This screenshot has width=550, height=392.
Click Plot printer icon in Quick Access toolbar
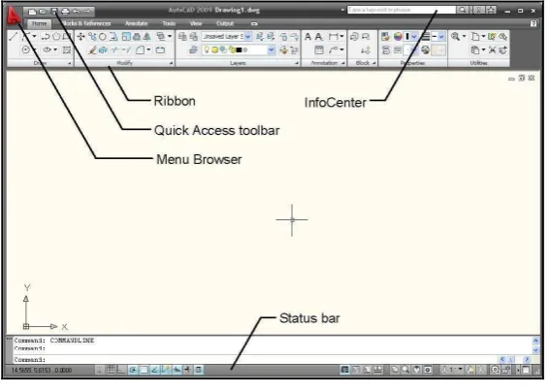65,12
